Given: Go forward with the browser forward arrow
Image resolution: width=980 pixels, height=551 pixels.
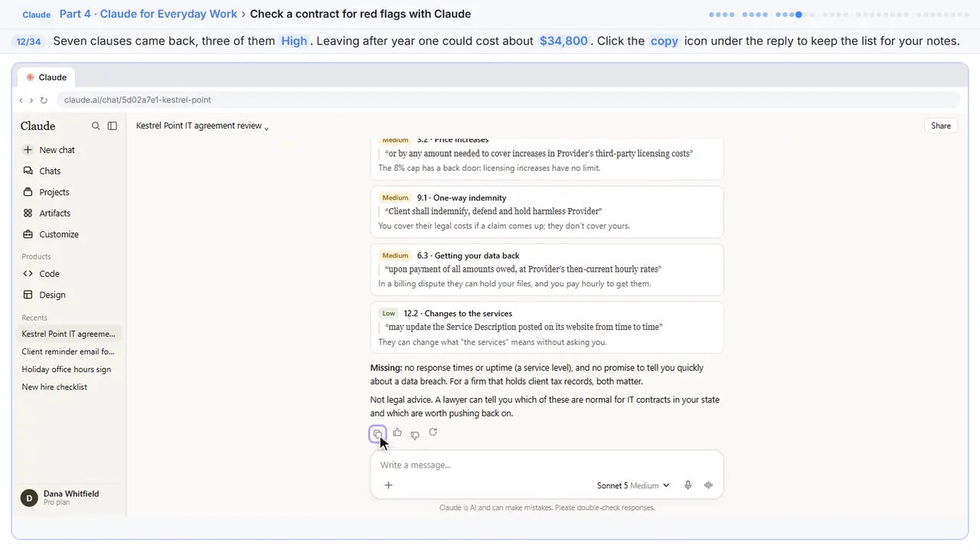Looking at the screenshot, I should point(31,100).
